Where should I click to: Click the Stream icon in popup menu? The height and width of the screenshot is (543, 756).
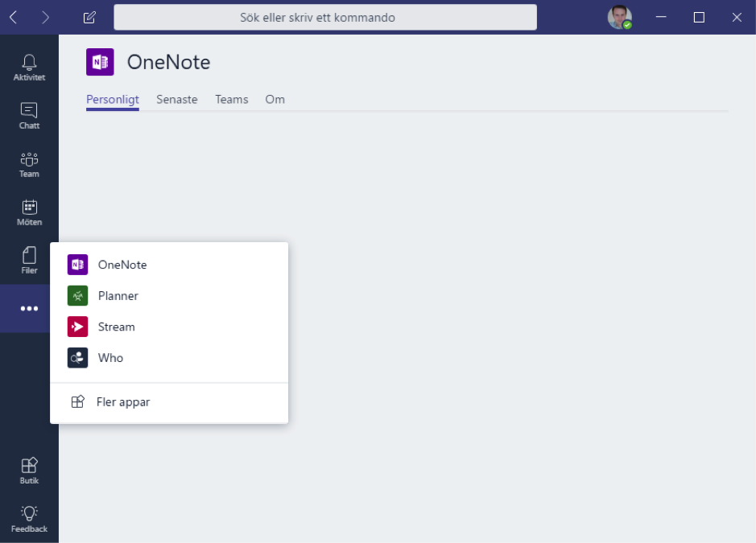[x=77, y=327]
